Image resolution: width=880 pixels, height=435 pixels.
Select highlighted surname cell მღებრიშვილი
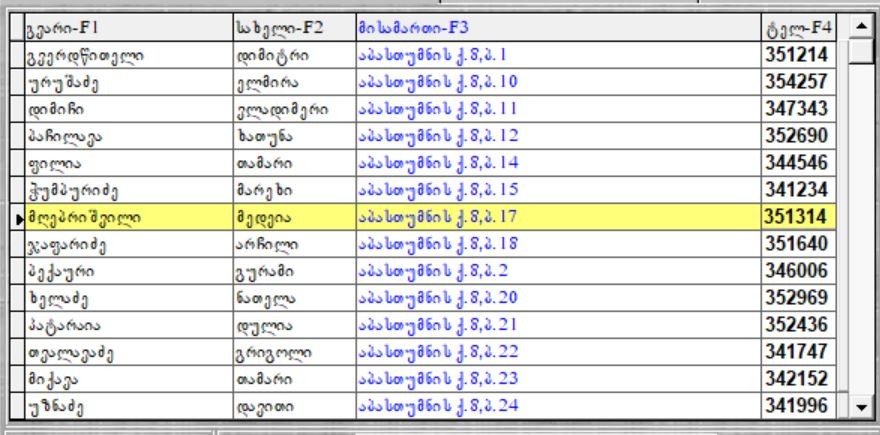(x=129, y=217)
